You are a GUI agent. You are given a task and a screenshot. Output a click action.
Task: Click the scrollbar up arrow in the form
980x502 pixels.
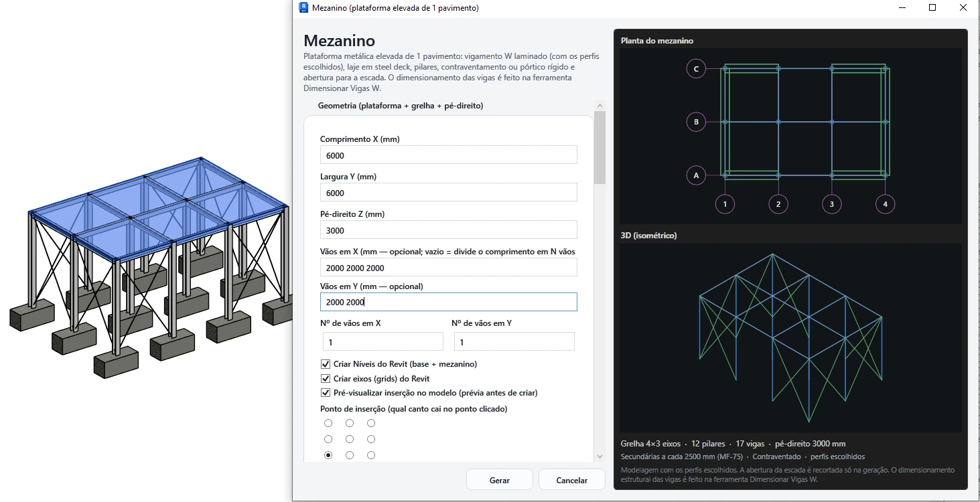click(600, 106)
